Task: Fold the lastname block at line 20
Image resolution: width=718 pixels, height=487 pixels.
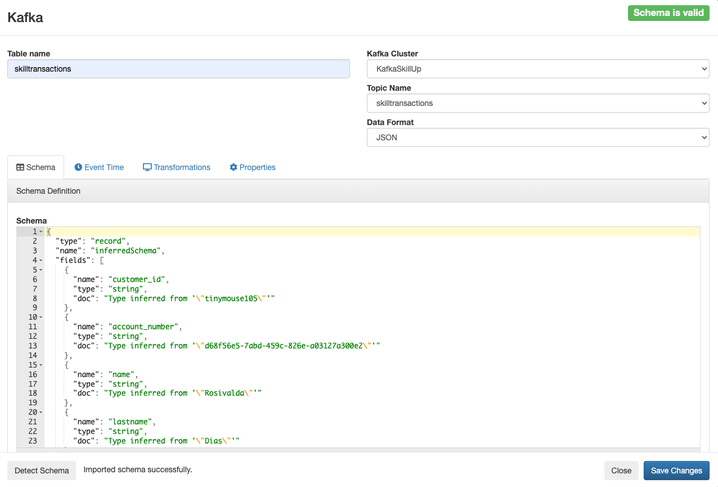Action: [x=41, y=412]
